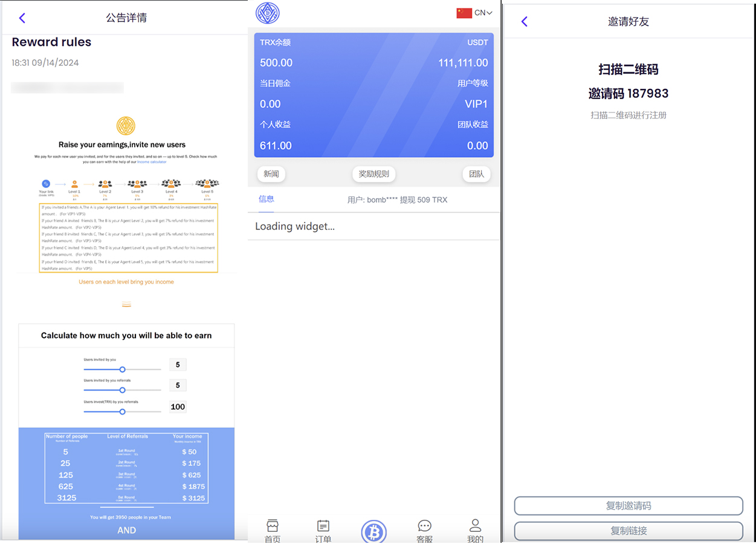The height and width of the screenshot is (544, 756).
Task: Adjust the 'Users invited by you' slider
Action: (x=123, y=369)
